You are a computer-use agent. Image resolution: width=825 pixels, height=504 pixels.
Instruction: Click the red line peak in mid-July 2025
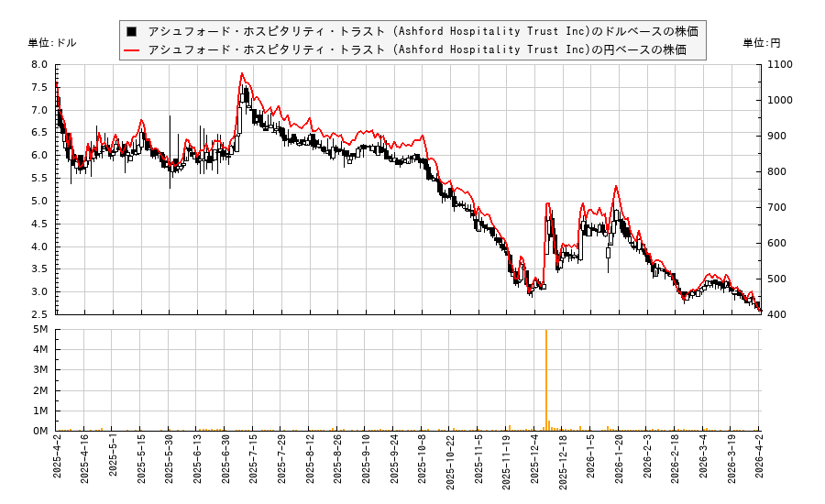pyautogui.click(x=242, y=73)
